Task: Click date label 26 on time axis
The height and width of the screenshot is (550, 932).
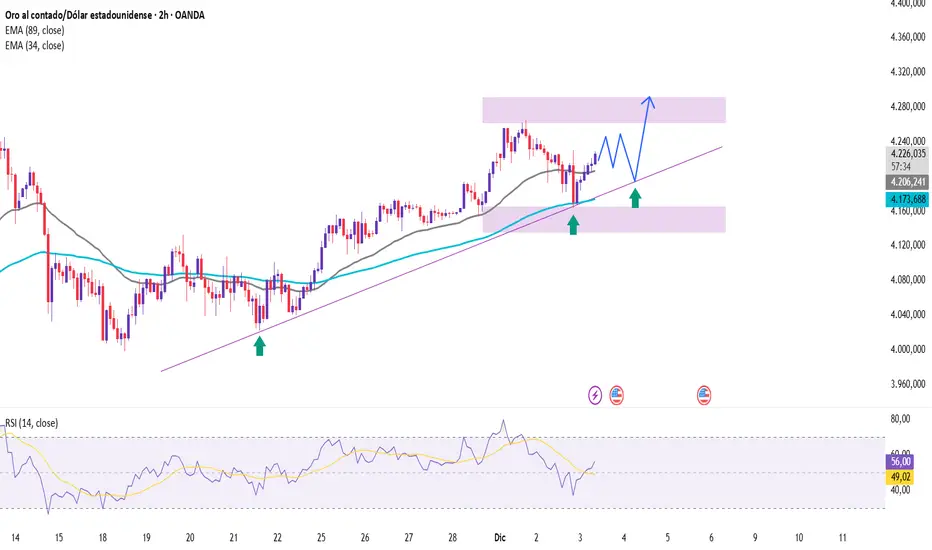Action: (365, 538)
